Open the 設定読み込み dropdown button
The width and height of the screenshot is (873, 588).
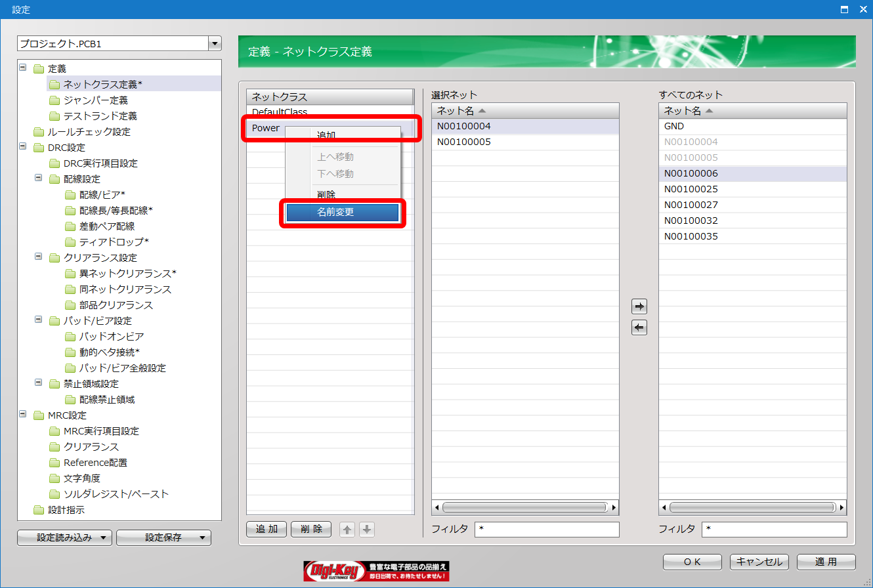pos(64,537)
